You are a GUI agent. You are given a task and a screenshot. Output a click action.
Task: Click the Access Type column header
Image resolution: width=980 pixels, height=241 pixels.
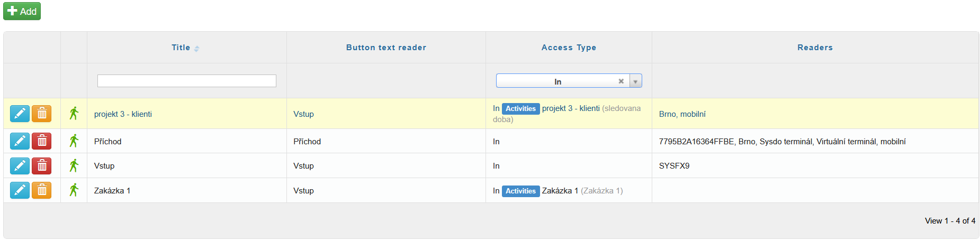(x=569, y=48)
